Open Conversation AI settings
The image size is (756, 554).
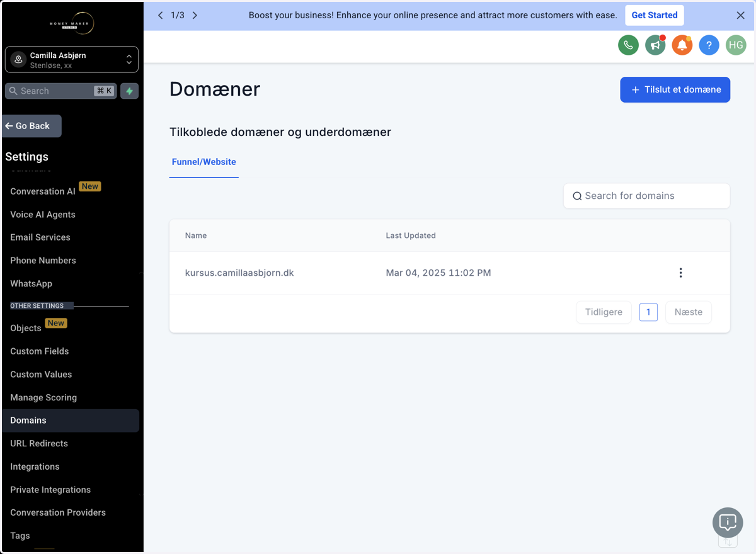[43, 191]
